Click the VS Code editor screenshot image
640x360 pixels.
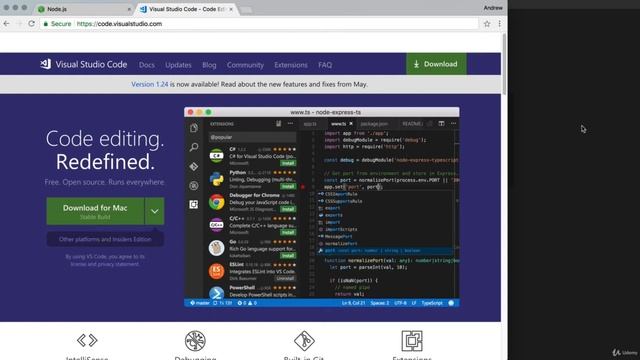pos(322,207)
